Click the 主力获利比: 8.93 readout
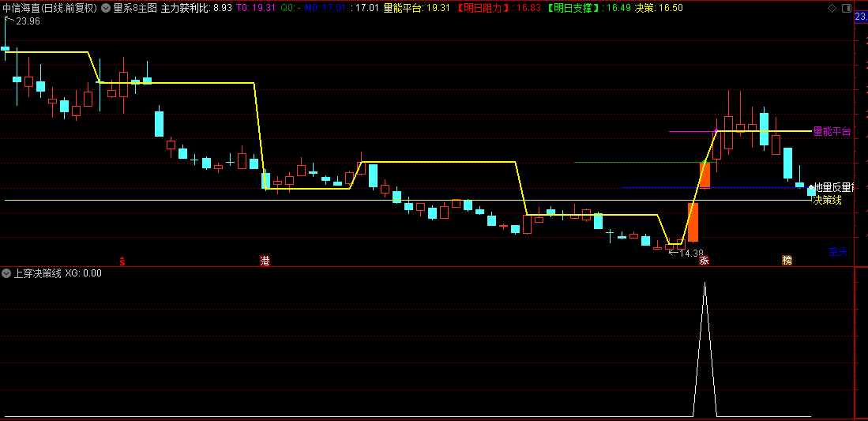Screen dimensions: 868x421 pyautogui.click(x=196, y=8)
